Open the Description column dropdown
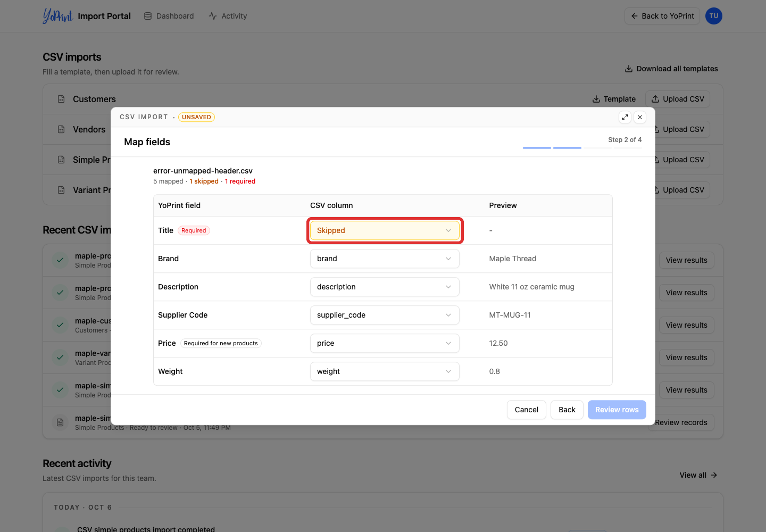The width and height of the screenshot is (766, 532). (385, 287)
